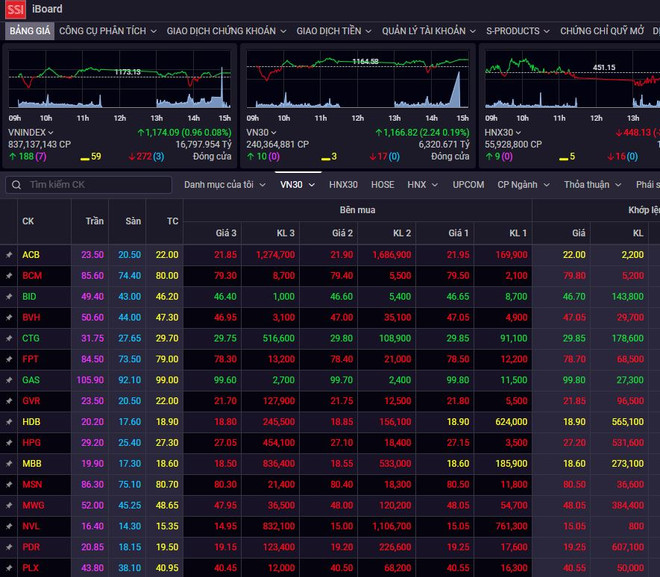Switch to the HNX30 board tab
Viewport: 660px width, 577px height.
click(343, 185)
